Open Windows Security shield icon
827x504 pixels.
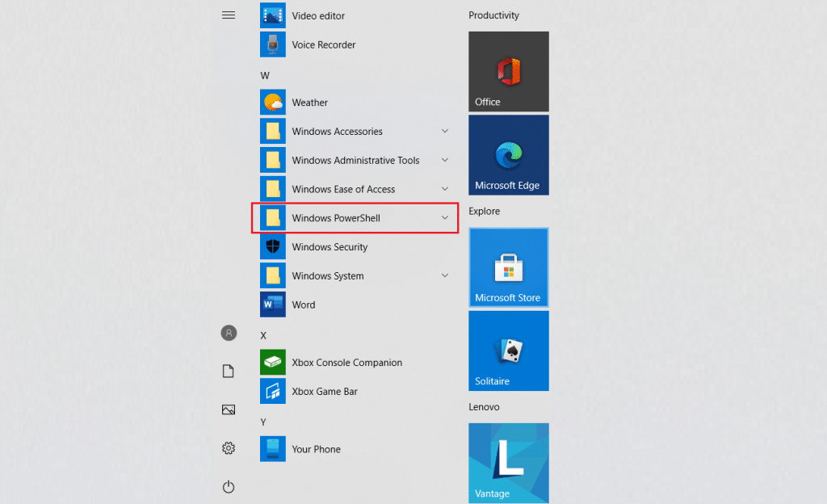click(273, 246)
